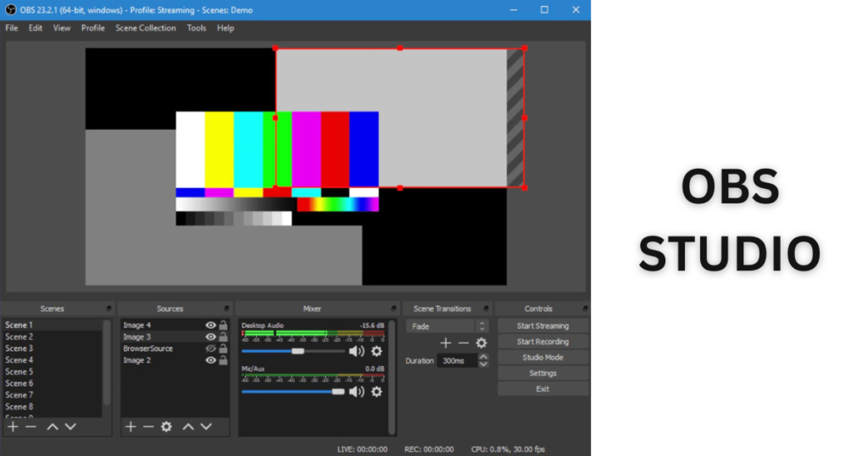The height and width of the screenshot is (456, 868).
Task: Click the Mixer panel scrollbar
Action: click(x=392, y=376)
